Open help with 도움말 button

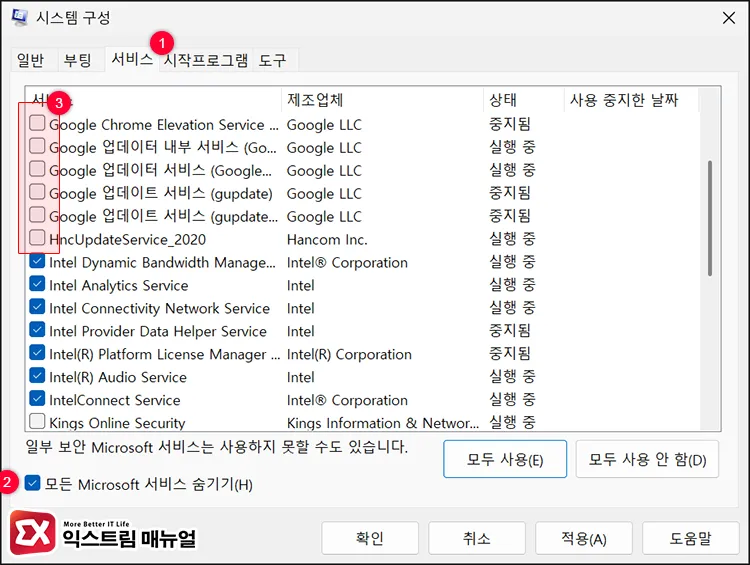pyautogui.click(x=691, y=538)
